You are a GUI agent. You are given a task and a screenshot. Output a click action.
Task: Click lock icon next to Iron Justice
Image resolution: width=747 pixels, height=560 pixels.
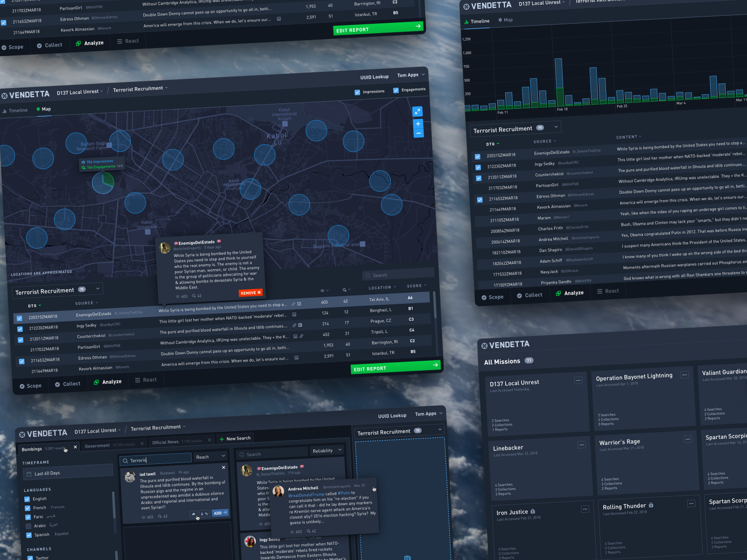coord(533,511)
